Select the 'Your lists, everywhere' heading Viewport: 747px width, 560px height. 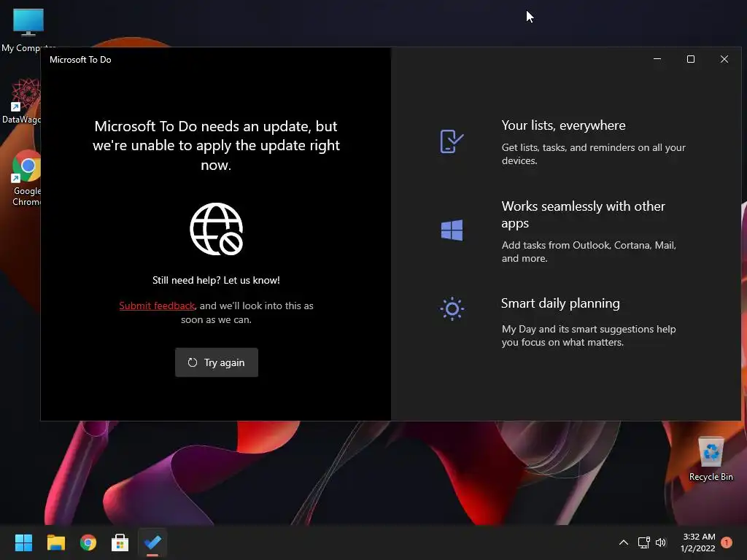click(563, 125)
